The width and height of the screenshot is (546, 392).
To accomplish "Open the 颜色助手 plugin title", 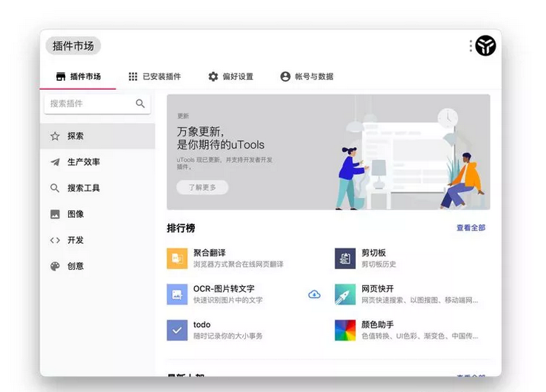I will tap(378, 325).
